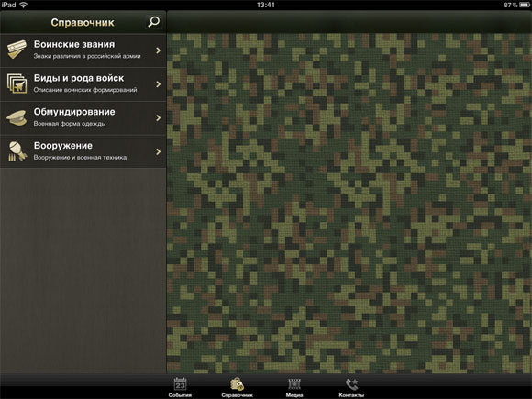Viewport: 532px width, 399px height.
Task: Tap the officer cap icon for Обмундирование
Action: pyautogui.click(x=17, y=117)
